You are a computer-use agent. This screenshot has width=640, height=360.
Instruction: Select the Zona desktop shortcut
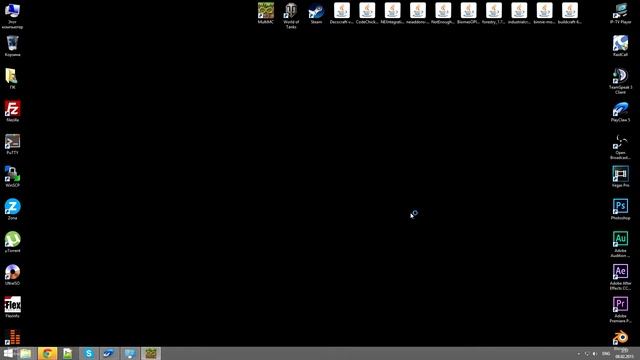[x=12, y=209]
